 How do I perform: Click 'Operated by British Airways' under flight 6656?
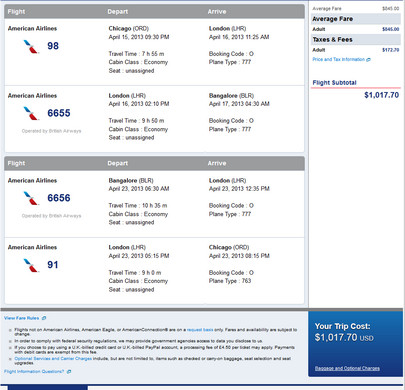(51, 216)
